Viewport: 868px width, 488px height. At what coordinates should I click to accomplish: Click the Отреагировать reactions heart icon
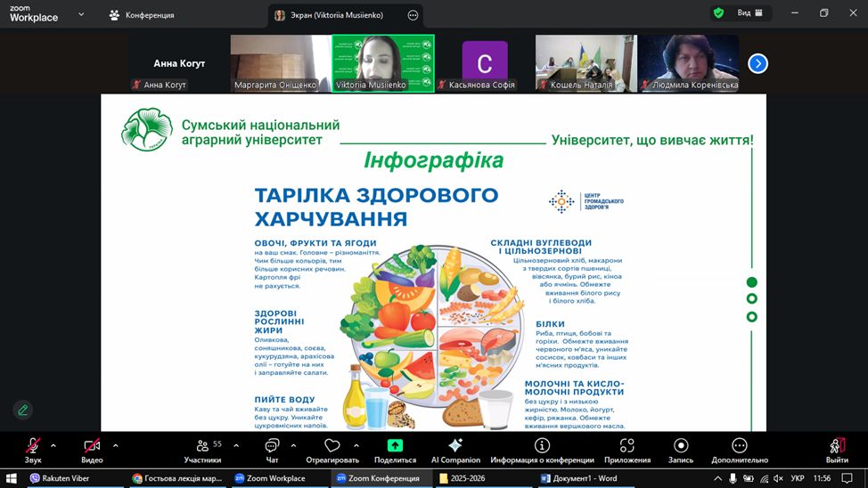(x=332, y=446)
